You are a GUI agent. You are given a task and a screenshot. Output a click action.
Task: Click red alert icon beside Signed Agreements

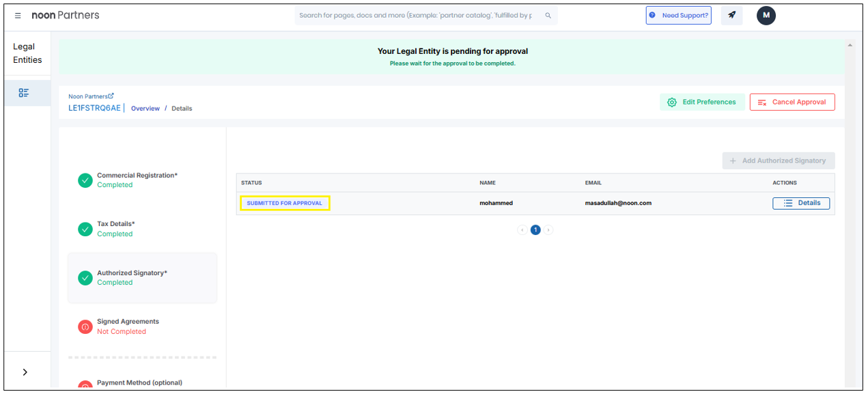pos(85,327)
